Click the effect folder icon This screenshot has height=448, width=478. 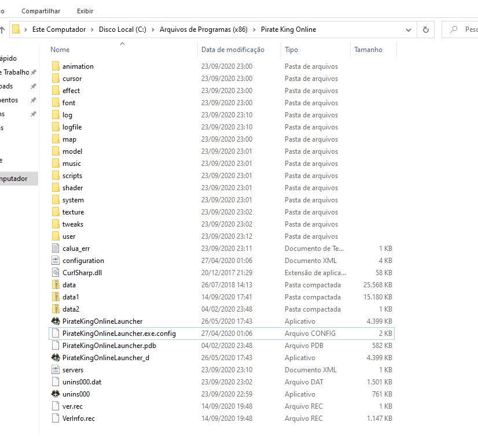tap(56, 90)
